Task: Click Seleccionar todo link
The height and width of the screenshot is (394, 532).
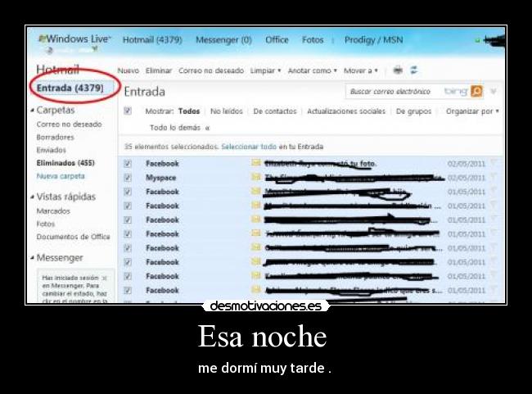Action: (x=249, y=147)
